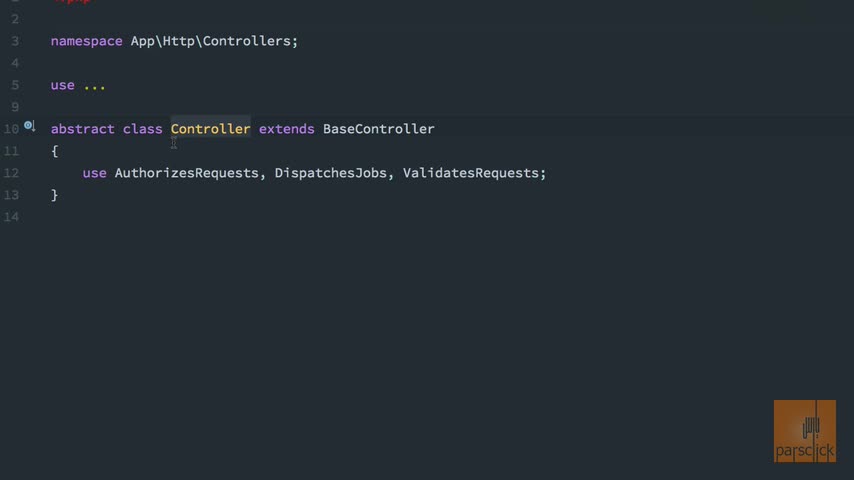Click line number 14 in the gutter
This screenshot has width=854, height=480.
tap(11, 217)
